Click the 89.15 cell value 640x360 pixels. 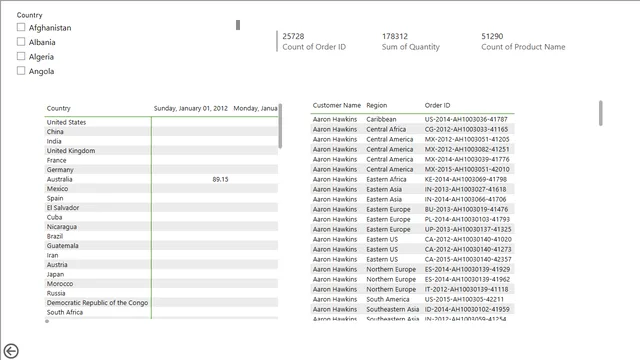point(220,179)
